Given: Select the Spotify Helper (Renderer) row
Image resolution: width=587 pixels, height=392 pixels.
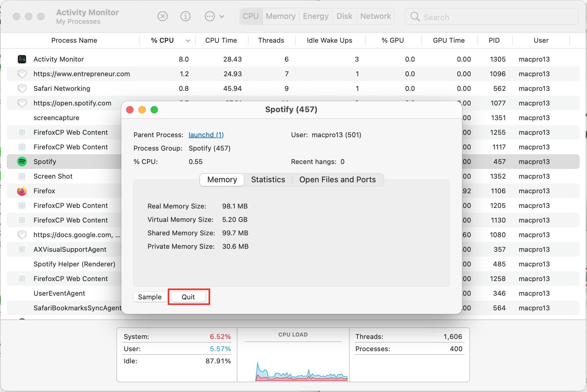Looking at the screenshot, I should [64, 264].
